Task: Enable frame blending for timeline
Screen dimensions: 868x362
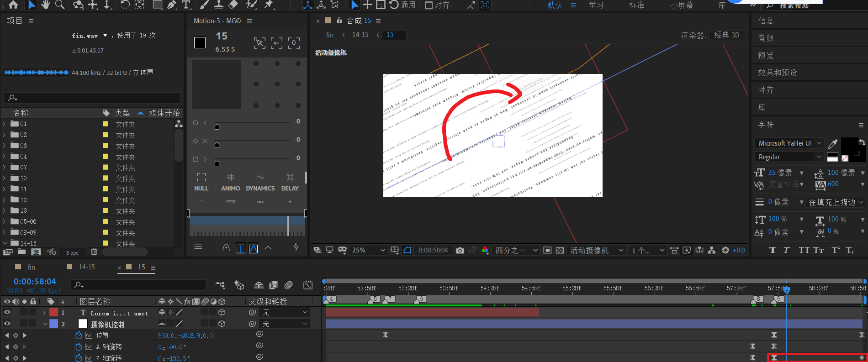Action: 274,285
